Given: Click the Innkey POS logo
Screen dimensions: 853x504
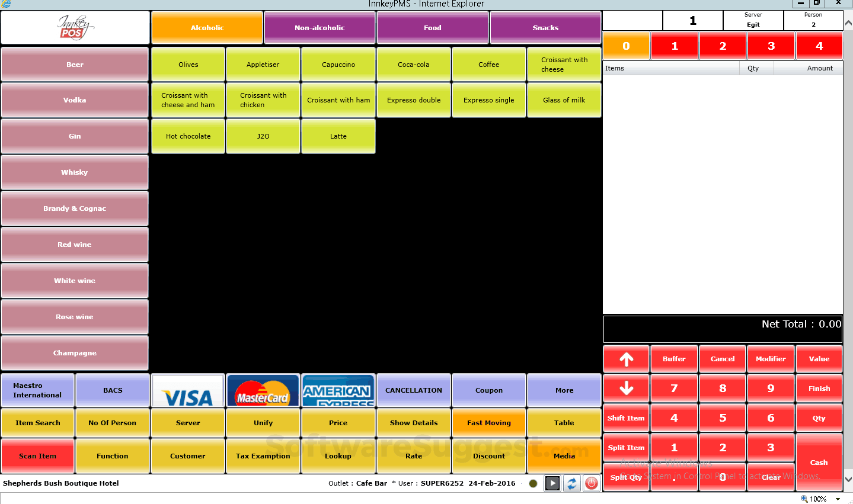Looking at the screenshot, I should click(75, 27).
